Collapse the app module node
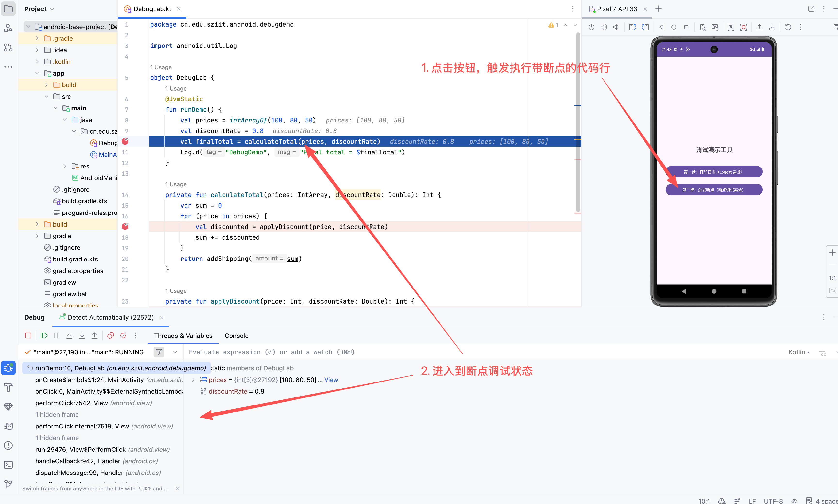Image resolution: width=838 pixels, height=504 pixels. click(37, 73)
